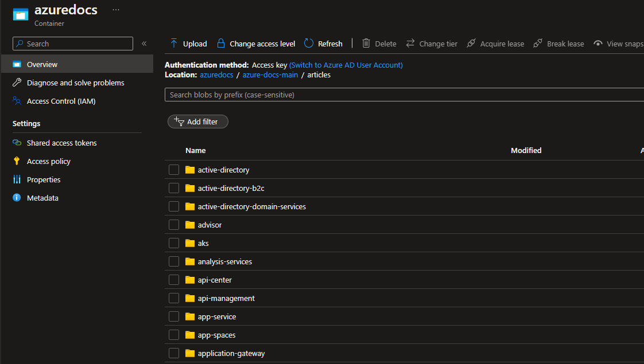Screen dimensions: 644x364
Task: Click the azuredocs container icon
Action: pos(20,15)
